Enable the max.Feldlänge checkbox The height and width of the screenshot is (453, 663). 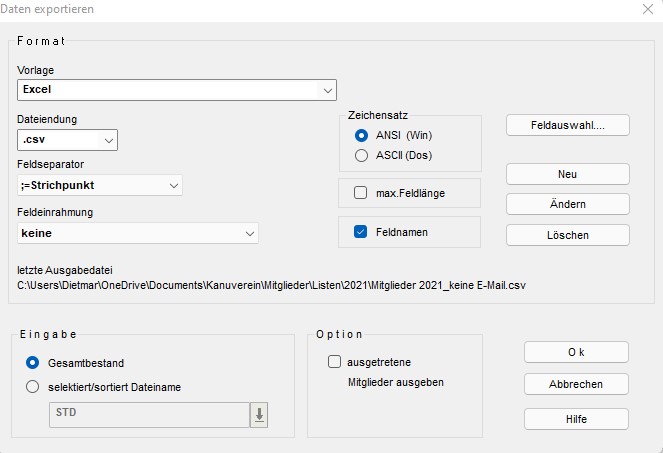click(361, 191)
